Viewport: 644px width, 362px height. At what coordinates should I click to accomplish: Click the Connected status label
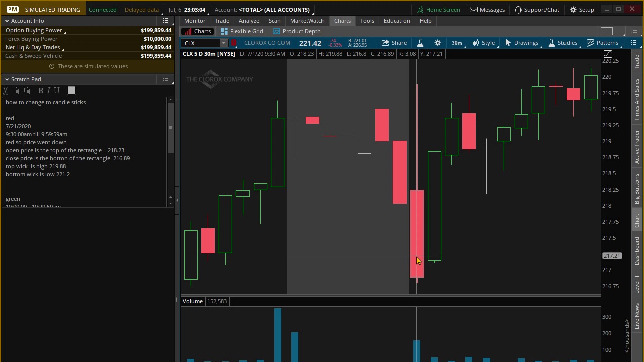[x=102, y=10]
